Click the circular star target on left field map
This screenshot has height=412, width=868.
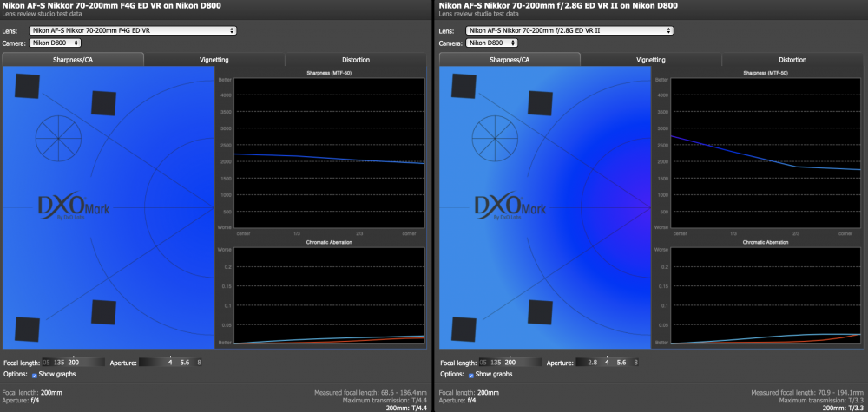(x=59, y=139)
